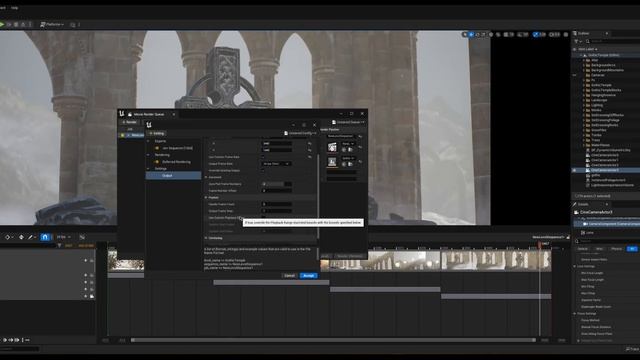Click the Sequencer snapping magnet icon
640x360 pixels.
click(x=45, y=237)
